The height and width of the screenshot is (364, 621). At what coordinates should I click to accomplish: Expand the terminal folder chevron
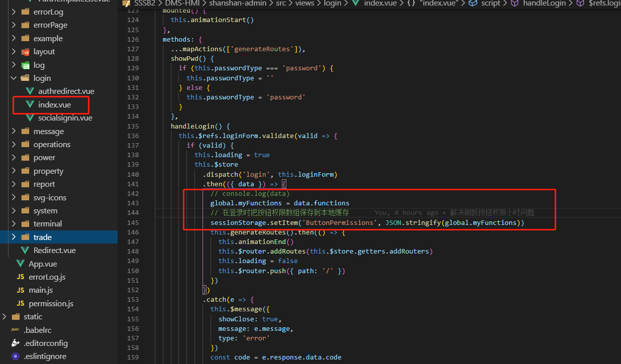point(14,223)
